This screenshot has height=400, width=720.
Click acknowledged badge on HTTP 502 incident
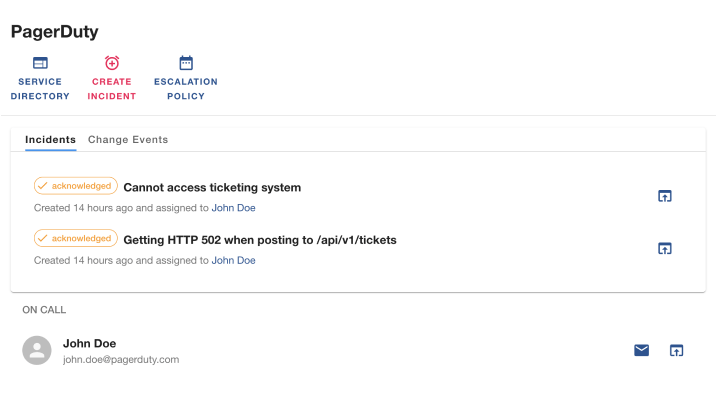tap(76, 238)
